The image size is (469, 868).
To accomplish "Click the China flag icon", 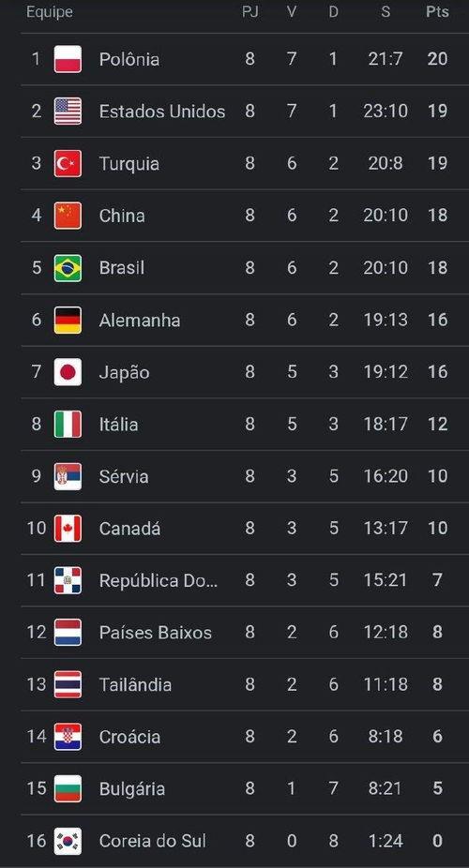I will (68, 216).
